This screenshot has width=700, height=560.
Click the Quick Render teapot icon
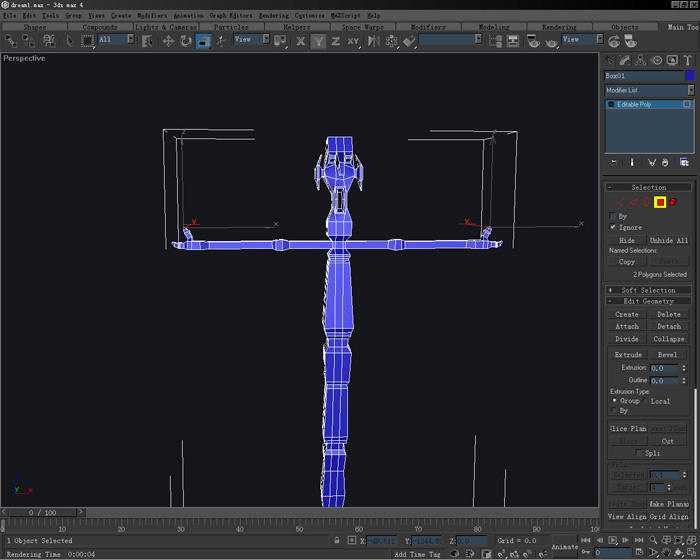click(x=551, y=42)
